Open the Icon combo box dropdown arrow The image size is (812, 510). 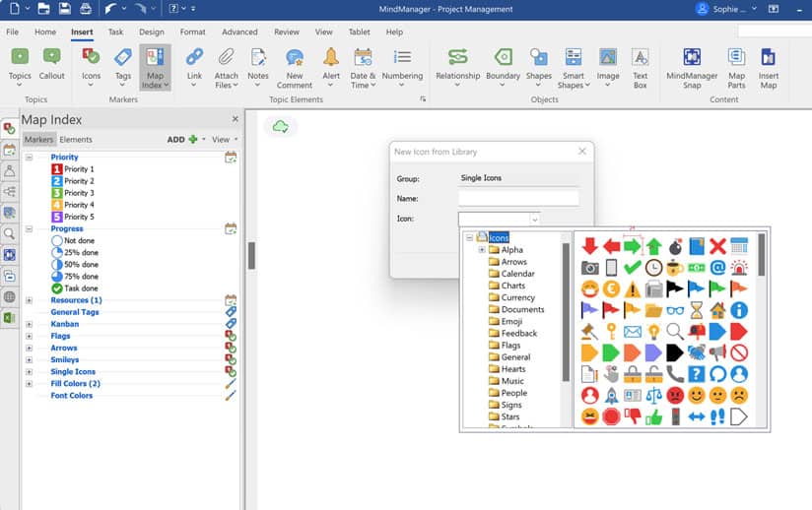[x=534, y=220]
